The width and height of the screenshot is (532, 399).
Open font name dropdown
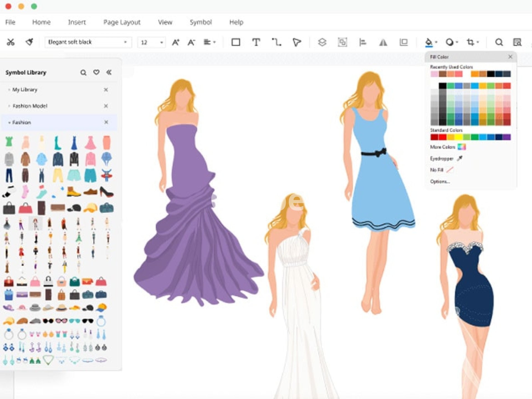(125, 42)
